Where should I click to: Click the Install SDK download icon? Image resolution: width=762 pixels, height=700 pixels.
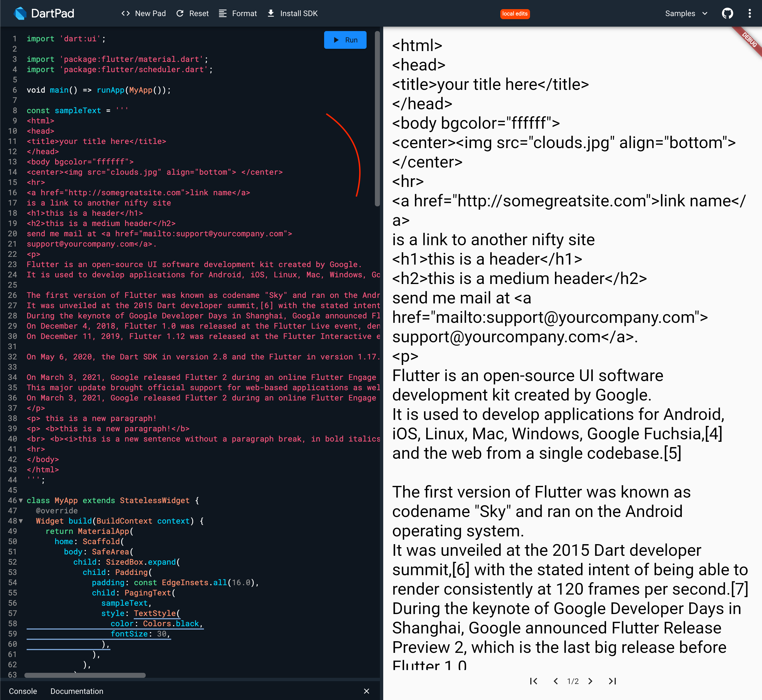pos(271,13)
